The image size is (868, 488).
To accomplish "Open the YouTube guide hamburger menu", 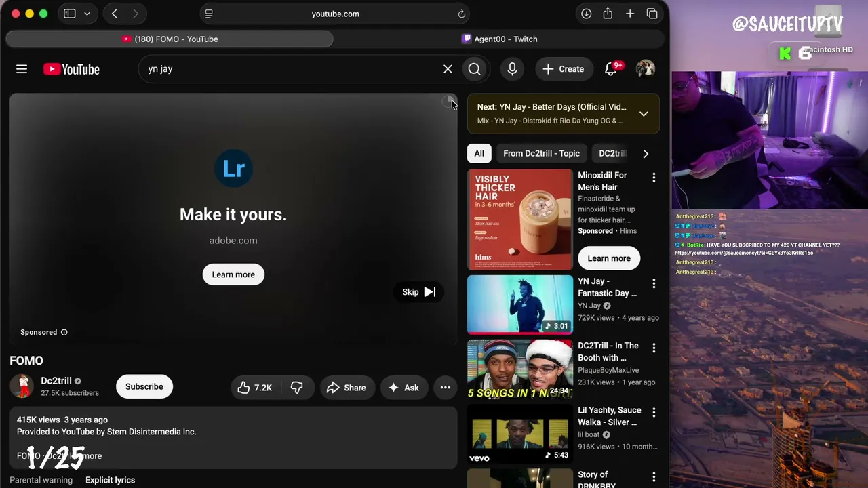I will click(x=22, y=69).
